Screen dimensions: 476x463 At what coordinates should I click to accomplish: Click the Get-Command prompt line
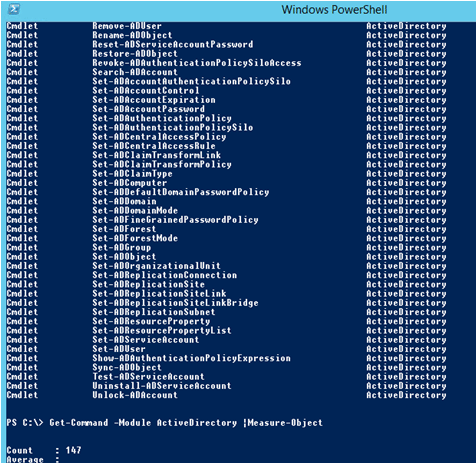(165, 423)
